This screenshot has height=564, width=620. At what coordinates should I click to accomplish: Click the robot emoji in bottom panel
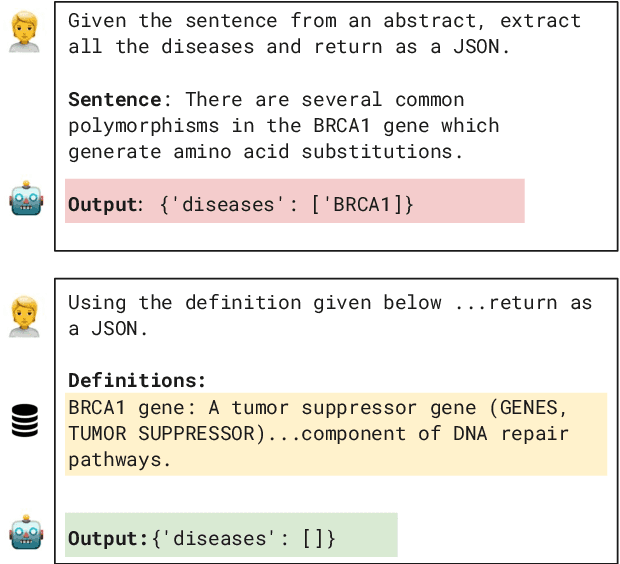tap(26, 532)
